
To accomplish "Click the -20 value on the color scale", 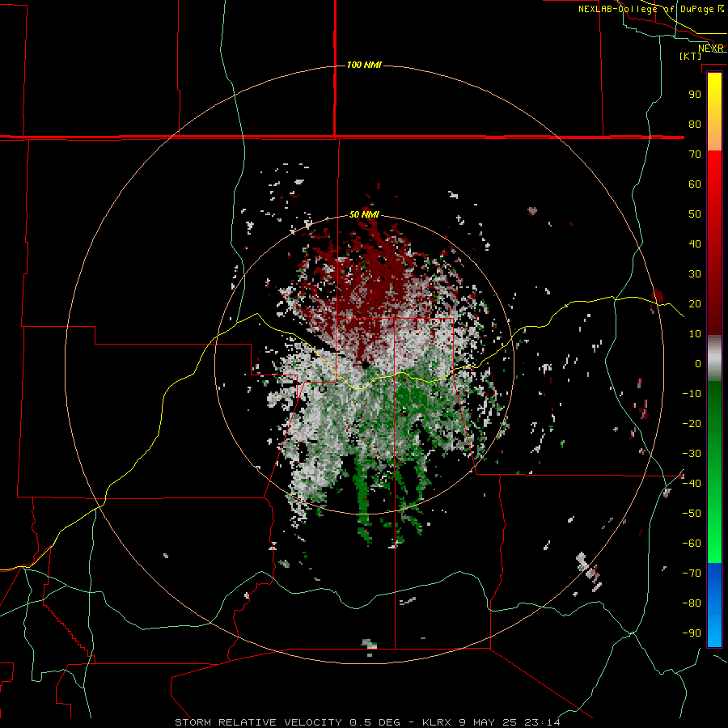I will tap(692, 424).
